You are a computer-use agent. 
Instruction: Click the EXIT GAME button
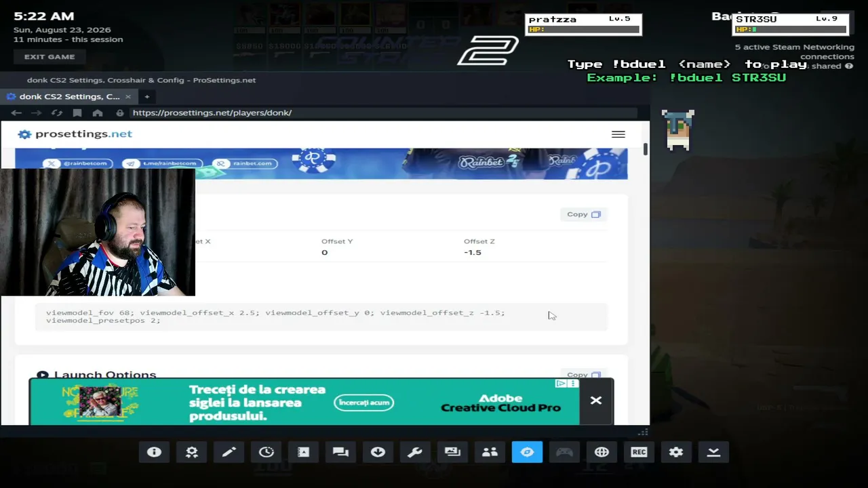[50, 57]
